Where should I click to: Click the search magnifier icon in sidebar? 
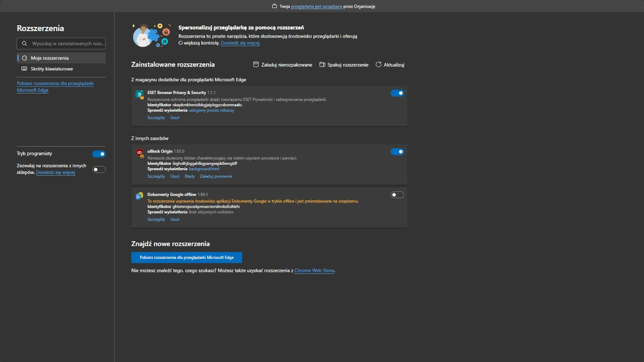tap(25, 44)
